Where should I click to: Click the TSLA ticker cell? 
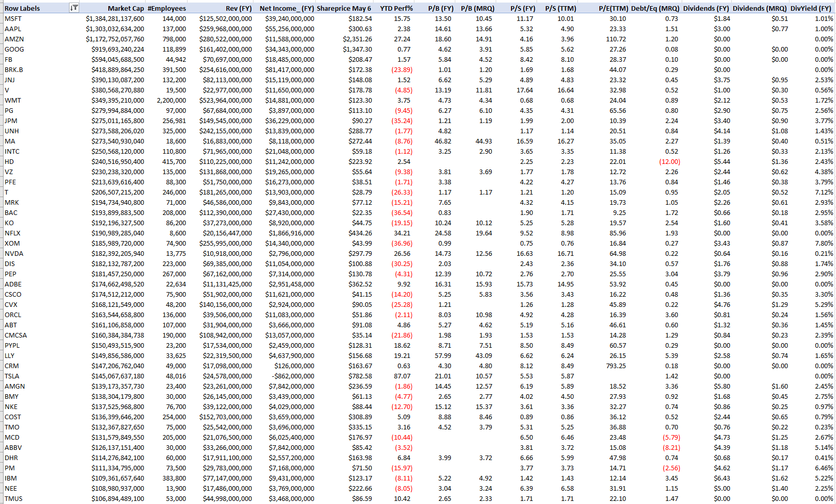(x=12, y=376)
